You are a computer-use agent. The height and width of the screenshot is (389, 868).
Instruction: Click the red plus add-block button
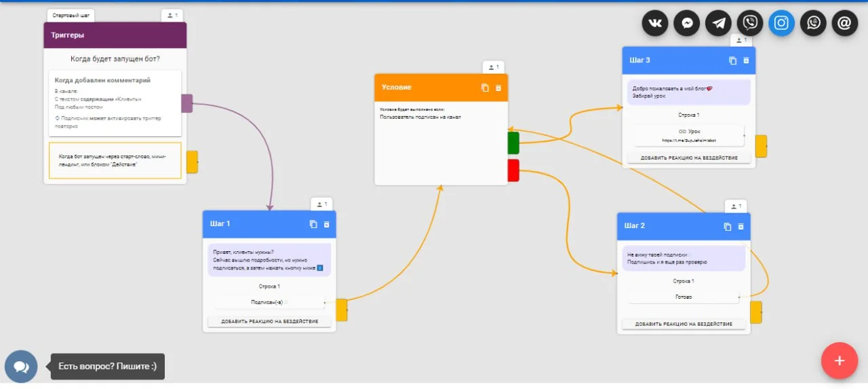coord(839,360)
